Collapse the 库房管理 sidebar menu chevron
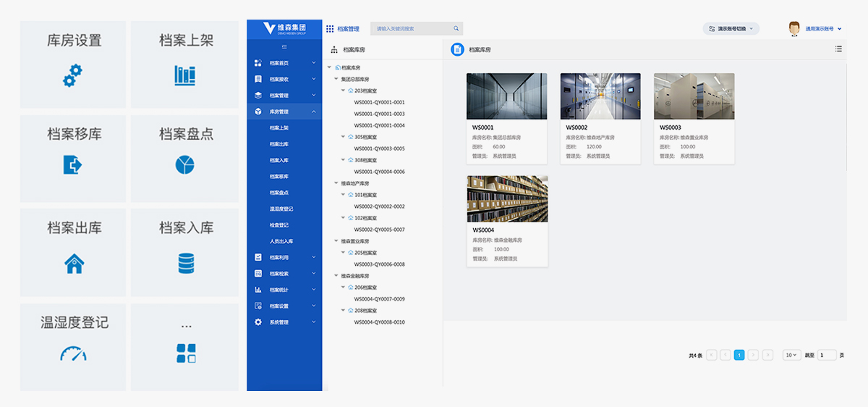Image resolution: width=868 pixels, height=407 pixels. [x=314, y=112]
